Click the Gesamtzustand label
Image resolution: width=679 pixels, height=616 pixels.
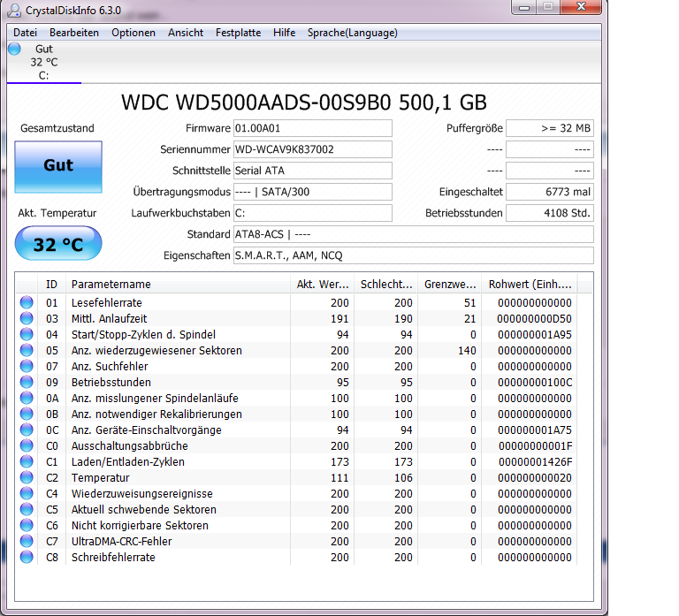click(x=57, y=128)
